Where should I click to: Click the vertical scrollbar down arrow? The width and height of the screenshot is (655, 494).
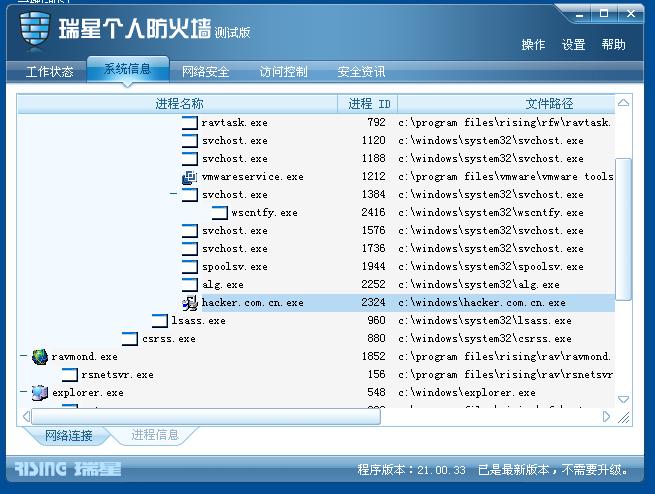tap(623, 399)
